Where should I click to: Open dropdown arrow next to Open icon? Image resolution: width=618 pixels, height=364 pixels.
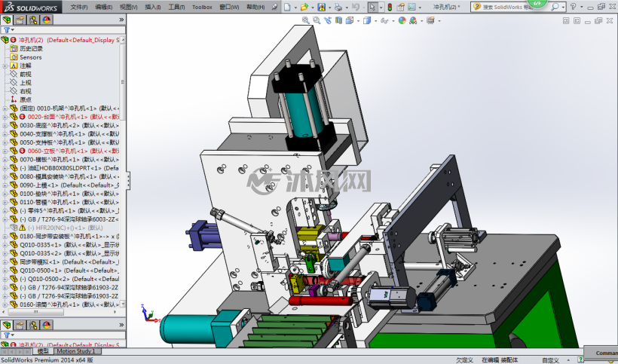tap(312, 7)
